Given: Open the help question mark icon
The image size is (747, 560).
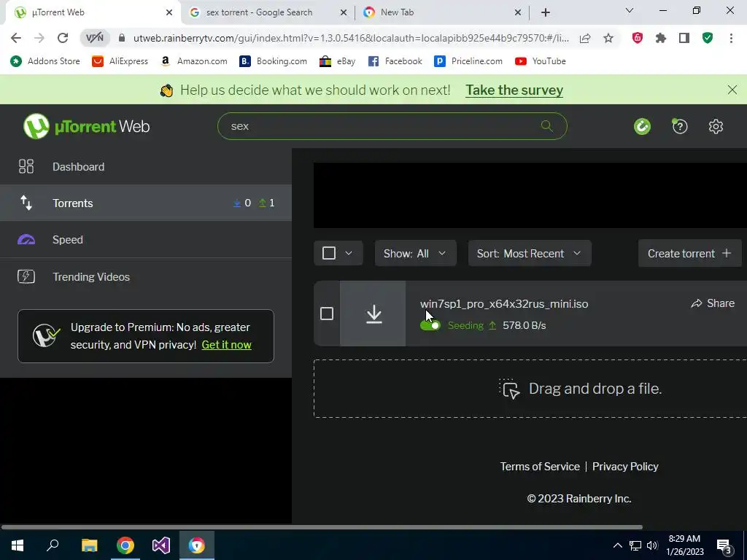Looking at the screenshot, I should click(x=680, y=126).
